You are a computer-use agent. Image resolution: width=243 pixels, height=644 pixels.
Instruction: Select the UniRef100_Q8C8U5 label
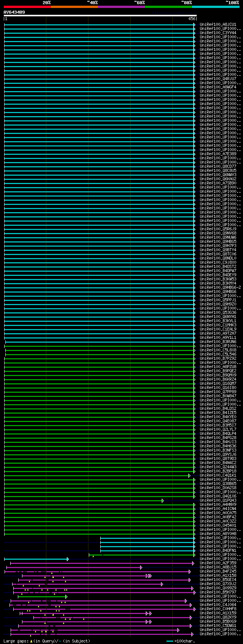coord(218,171)
